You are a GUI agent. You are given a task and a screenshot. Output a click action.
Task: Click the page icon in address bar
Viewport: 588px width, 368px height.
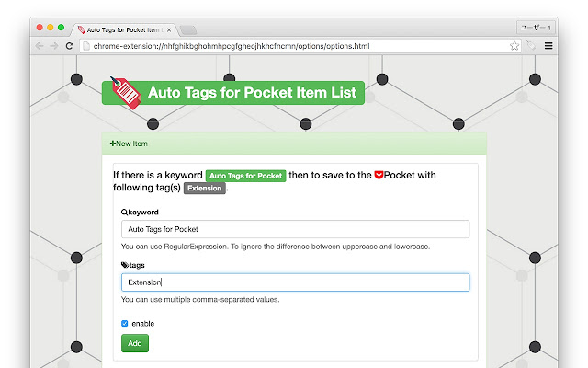click(86, 46)
